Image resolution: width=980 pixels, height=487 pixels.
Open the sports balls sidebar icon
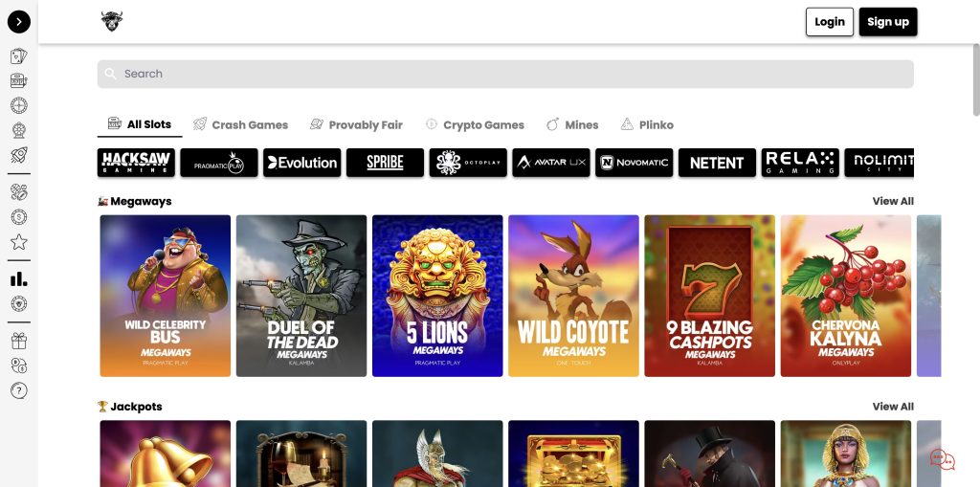(19, 192)
